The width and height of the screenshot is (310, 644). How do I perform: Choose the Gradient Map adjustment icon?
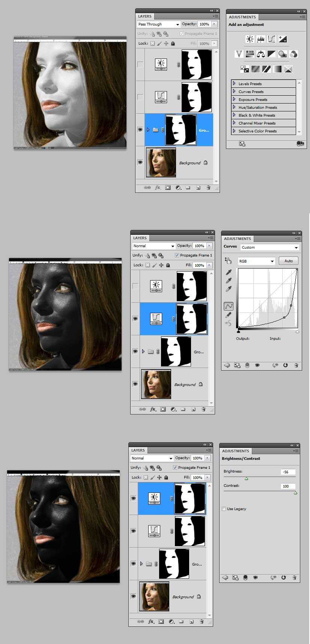pyautogui.click(x=277, y=69)
